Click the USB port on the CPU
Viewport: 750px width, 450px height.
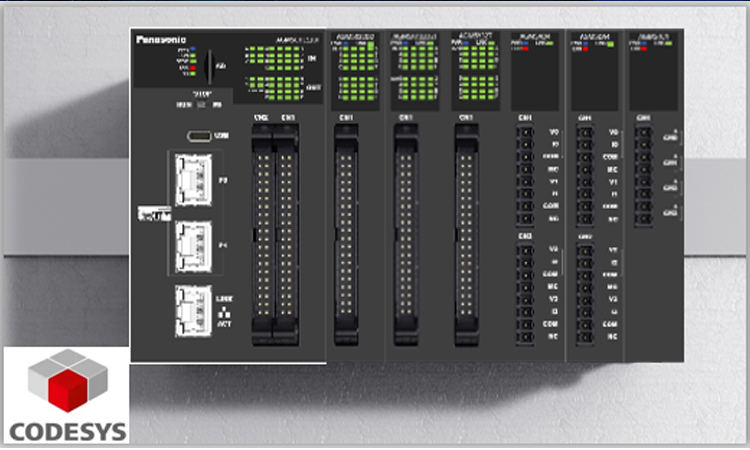click(201, 137)
